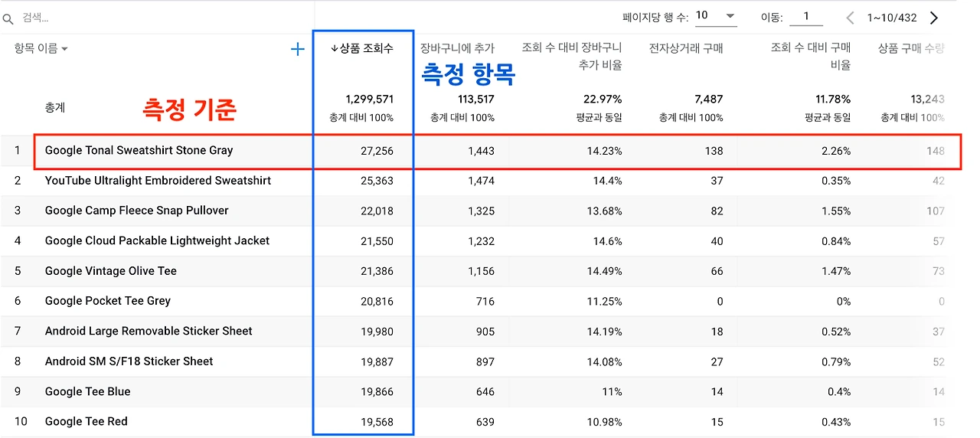This screenshot has width=980, height=438.
Task: Sort by 장바구니에 추가 column header
Action: 457,49
